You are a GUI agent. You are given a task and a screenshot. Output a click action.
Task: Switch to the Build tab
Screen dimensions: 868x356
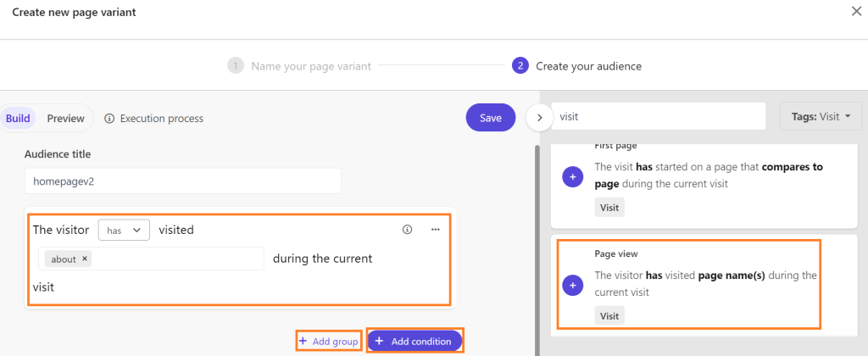(x=18, y=119)
